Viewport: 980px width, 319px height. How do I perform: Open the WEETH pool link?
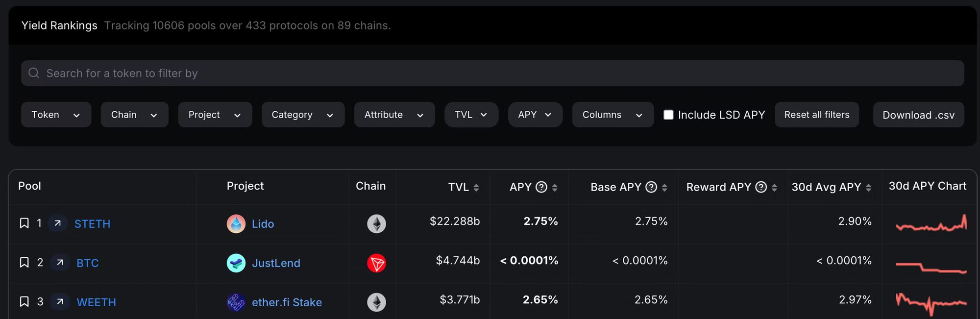coord(97,302)
